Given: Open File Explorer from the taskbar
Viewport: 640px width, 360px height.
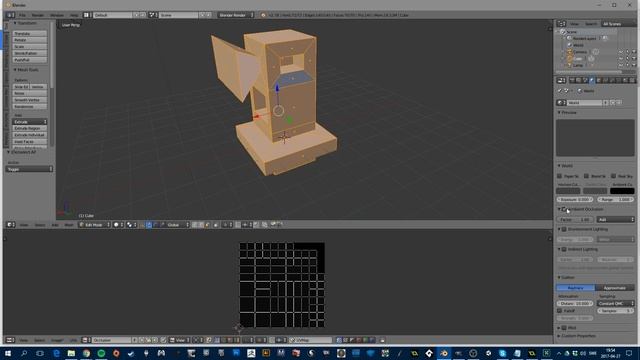Looking at the screenshot, I should tap(71, 353).
